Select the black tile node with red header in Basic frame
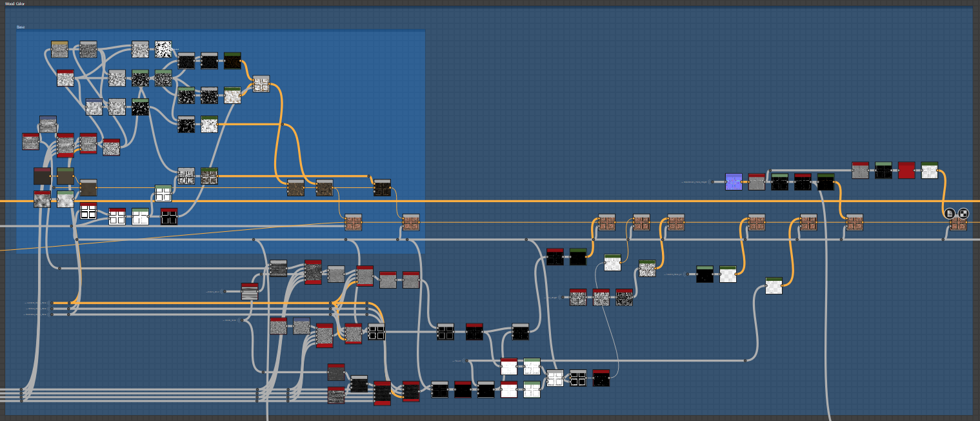The width and height of the screenshot is (980, 421). 169,216
